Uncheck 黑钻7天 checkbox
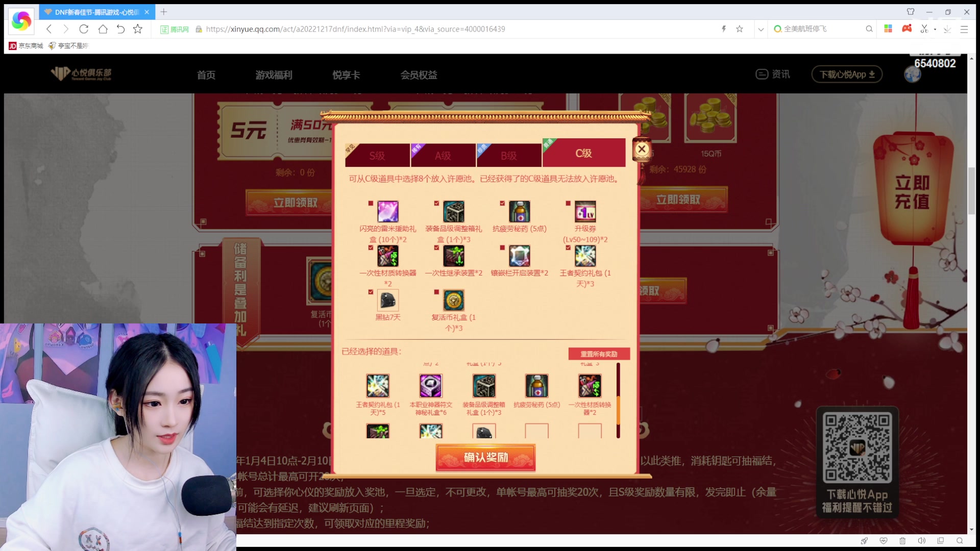Screen dimensions: 980x551 point(371,292)
